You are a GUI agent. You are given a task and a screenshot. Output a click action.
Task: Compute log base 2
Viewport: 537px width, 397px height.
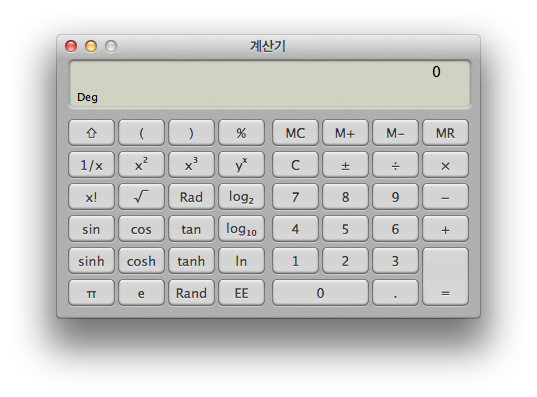[x=241, y=197]
